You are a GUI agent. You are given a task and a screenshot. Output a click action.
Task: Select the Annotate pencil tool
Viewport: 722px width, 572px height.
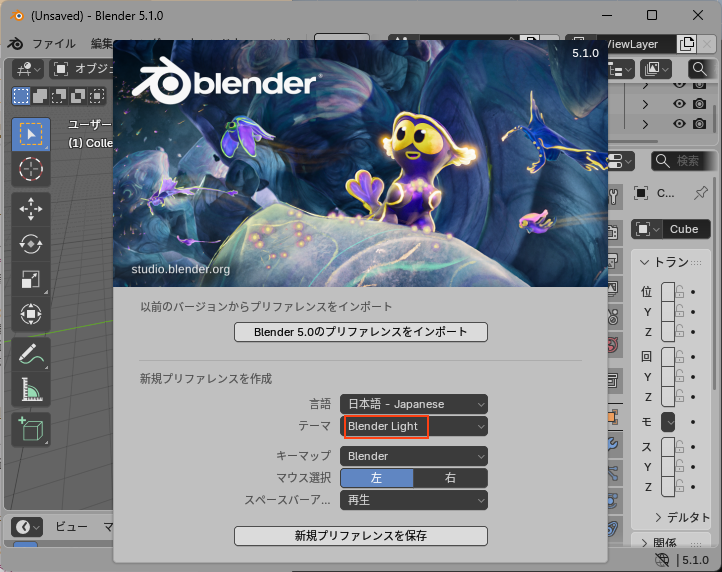31,354
